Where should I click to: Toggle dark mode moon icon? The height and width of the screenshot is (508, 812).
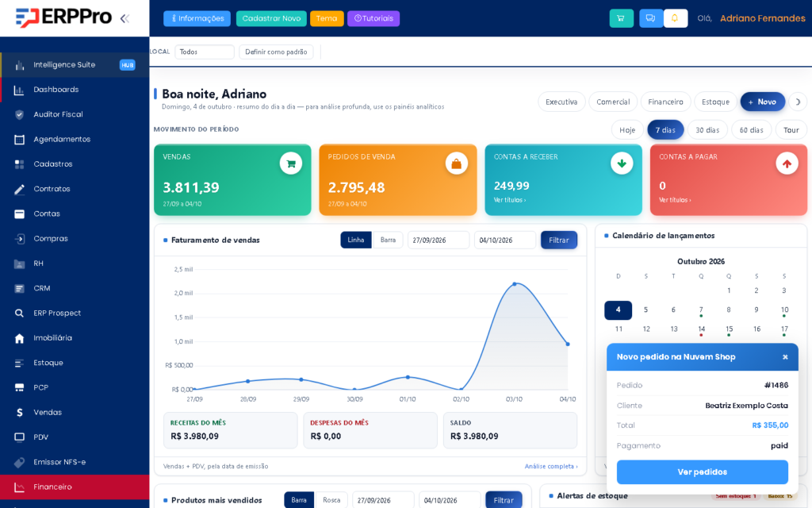coord(798,102)
